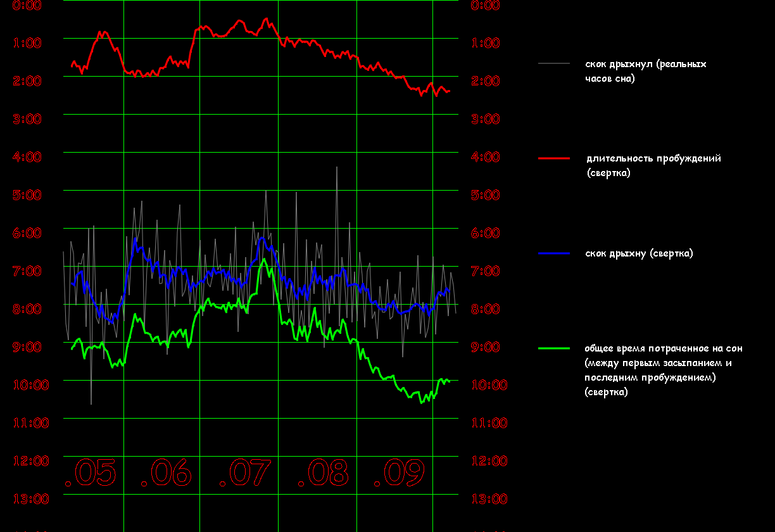The image size is (775, 532).
Task: Click '8:00' on the right axis
Action: coord(486,308)
